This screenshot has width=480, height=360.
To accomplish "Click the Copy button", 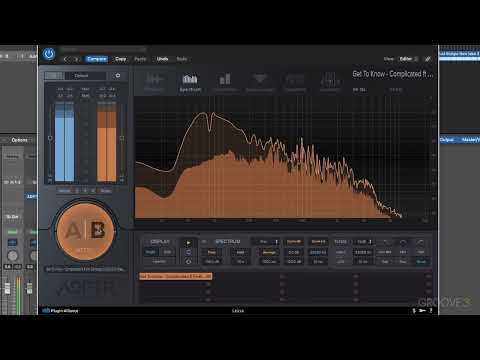I will [121, 59].
